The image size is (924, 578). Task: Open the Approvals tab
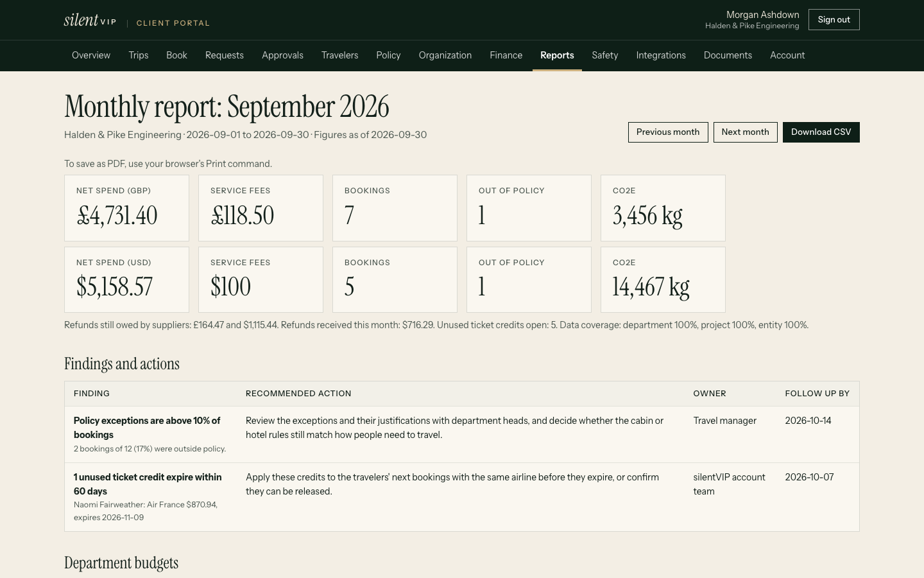tap(282, 55)
